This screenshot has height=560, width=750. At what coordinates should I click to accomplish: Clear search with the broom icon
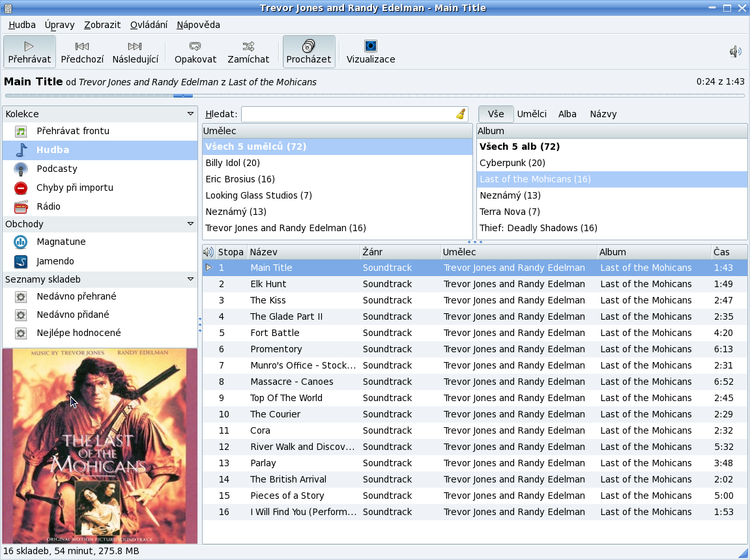coord(461,114)
